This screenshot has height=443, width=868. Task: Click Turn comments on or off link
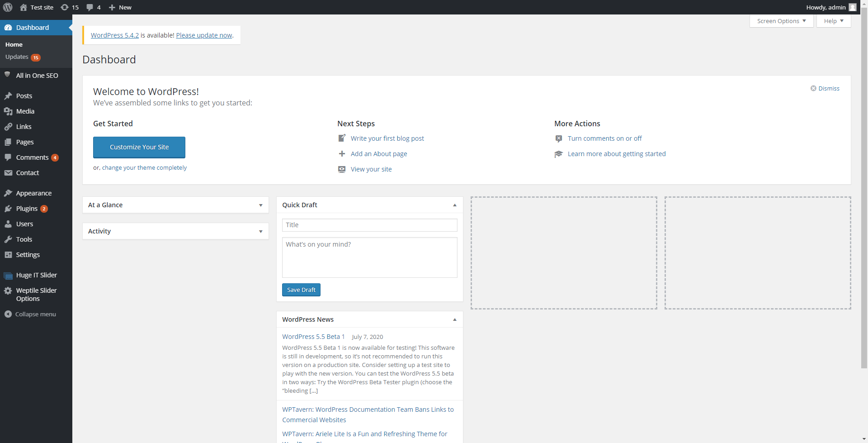604,138
